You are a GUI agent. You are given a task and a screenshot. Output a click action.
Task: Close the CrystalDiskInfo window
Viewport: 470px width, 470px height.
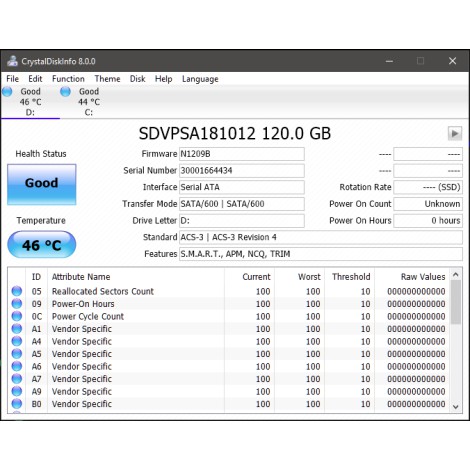[x=452, y=61]
